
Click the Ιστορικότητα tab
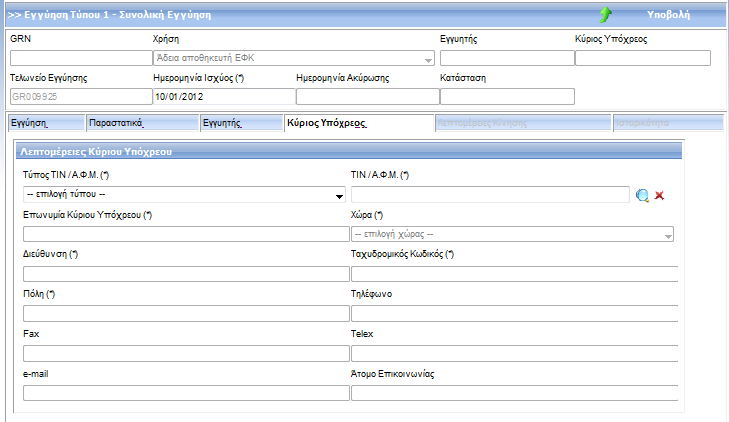(669, 123)
